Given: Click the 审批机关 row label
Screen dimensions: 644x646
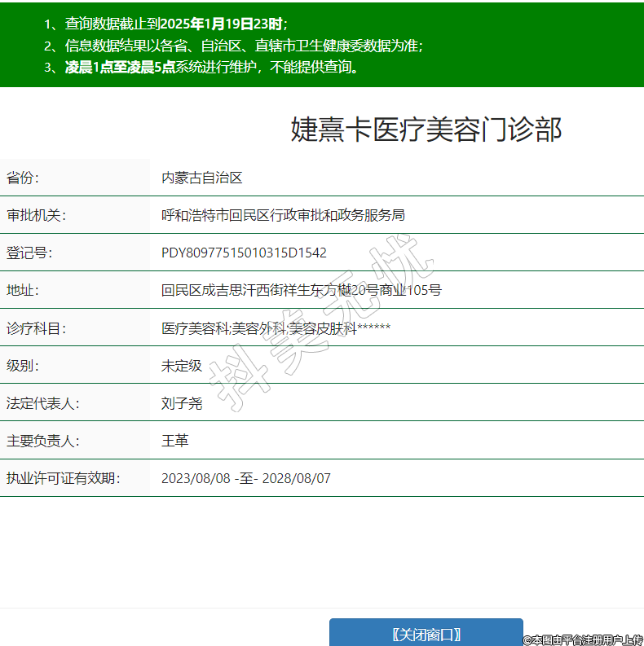Looking at the screenshot, I should tap(35, 215).
